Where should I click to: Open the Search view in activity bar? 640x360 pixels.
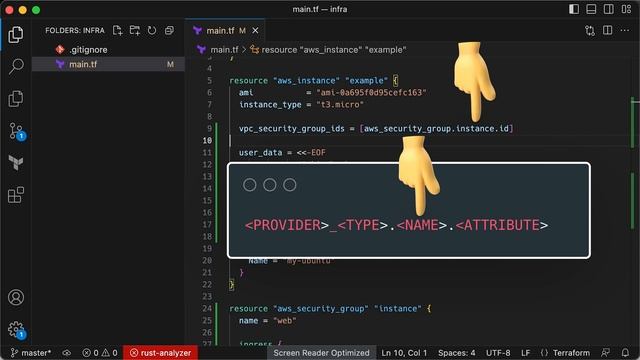coord(16,66)
